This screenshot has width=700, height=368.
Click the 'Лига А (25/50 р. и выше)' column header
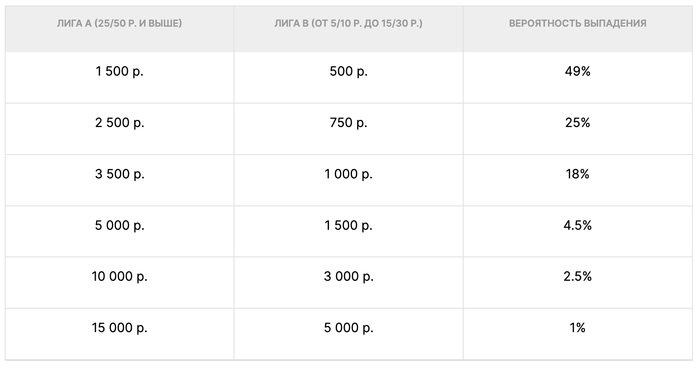119,23
